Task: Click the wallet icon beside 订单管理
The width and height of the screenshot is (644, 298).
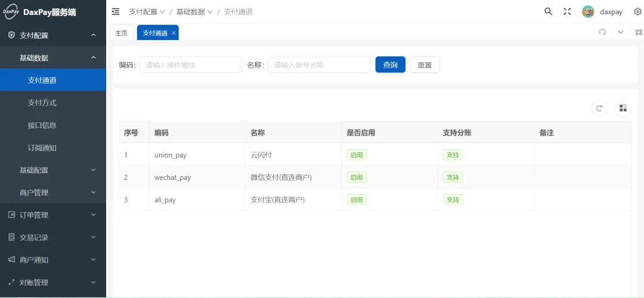Action: pos(11,215)
